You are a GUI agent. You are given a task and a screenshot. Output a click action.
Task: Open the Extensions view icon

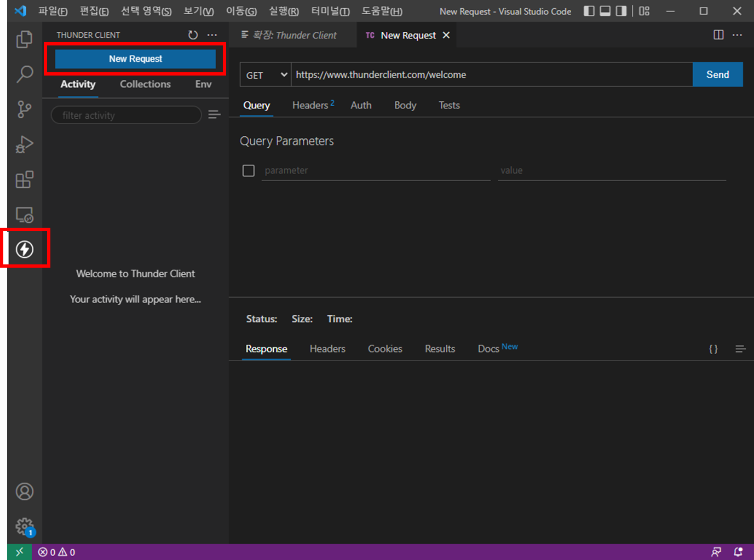(x=25, y=180)
